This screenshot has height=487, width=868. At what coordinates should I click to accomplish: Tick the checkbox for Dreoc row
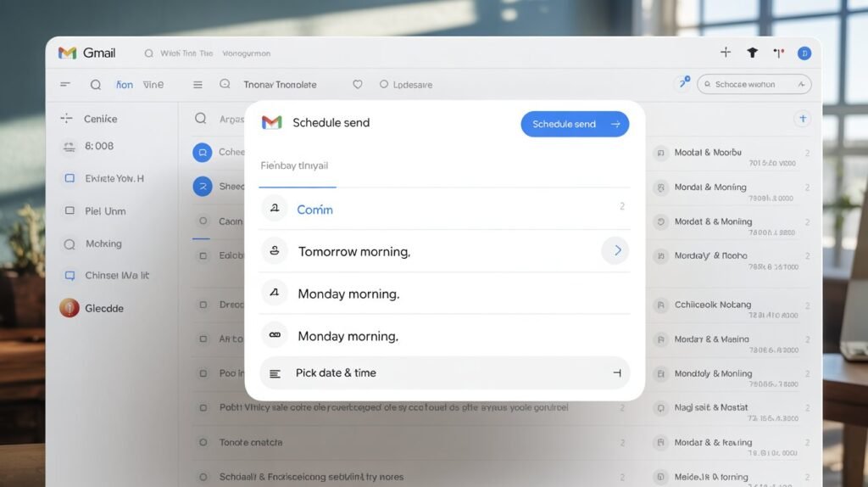tap(203, 305)
